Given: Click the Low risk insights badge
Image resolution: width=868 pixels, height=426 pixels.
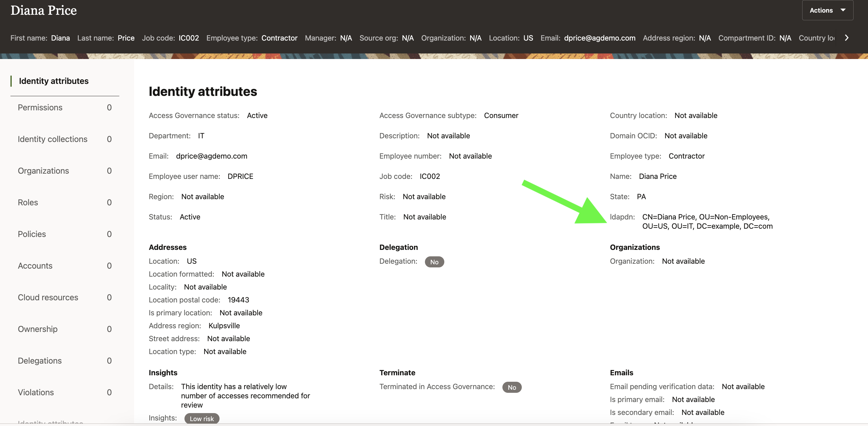Looking at the screenshot, I should [x=201, y=419].
